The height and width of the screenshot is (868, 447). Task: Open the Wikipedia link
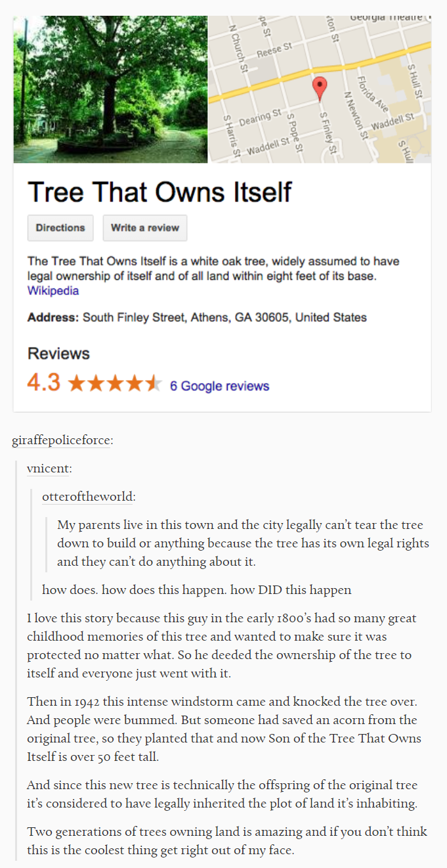[x=53, y=290]
